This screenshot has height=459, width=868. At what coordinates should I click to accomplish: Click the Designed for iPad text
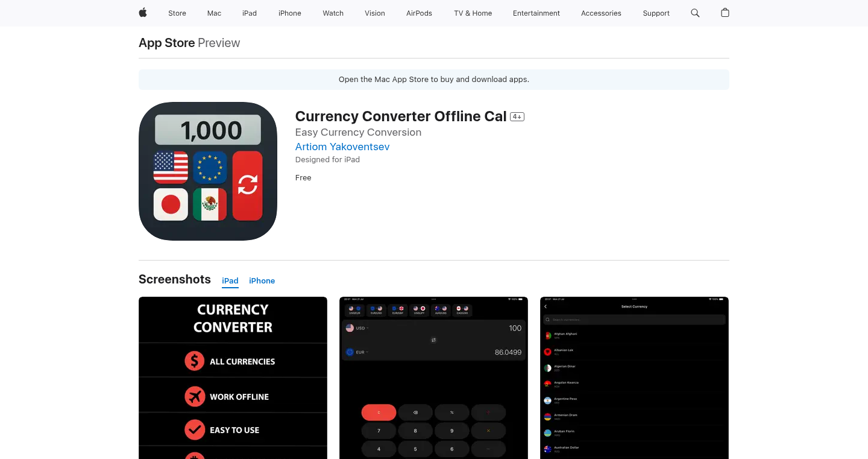tap(327, 160)
